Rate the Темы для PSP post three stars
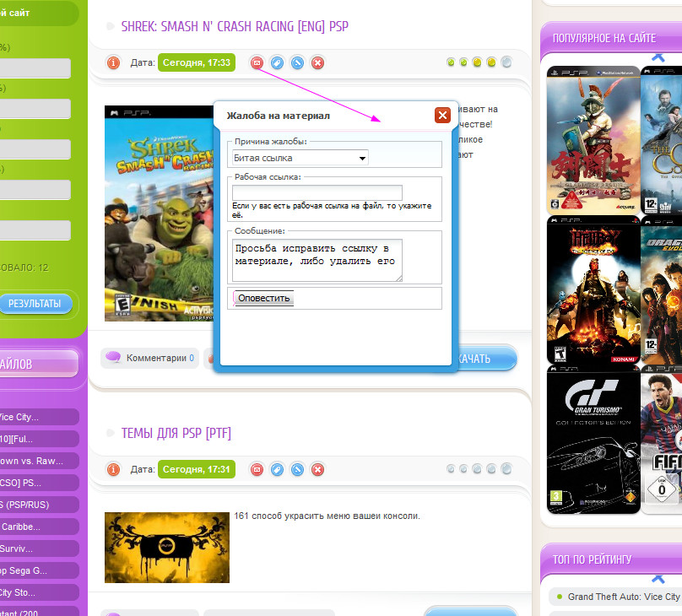Image resolution: width=682 pixels, height=616 pixels. pos(477,469)
